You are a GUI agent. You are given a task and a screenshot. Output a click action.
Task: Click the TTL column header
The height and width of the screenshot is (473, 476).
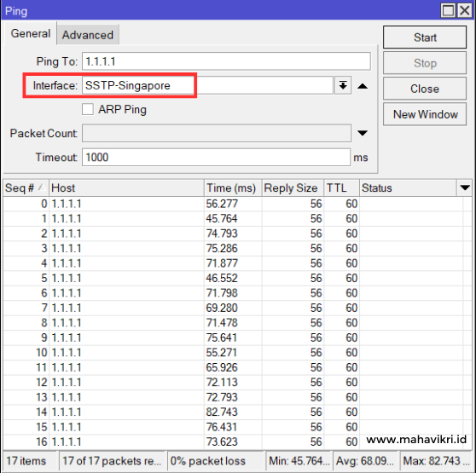tap(341, 188)
